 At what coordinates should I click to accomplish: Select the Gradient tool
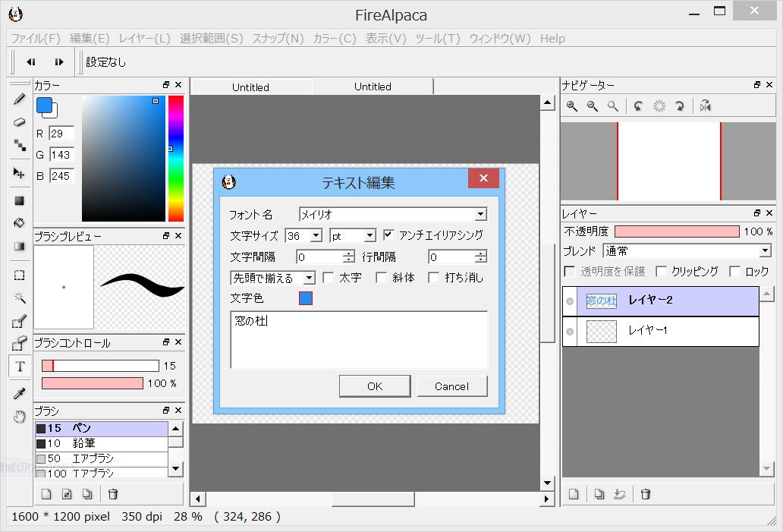19,245
